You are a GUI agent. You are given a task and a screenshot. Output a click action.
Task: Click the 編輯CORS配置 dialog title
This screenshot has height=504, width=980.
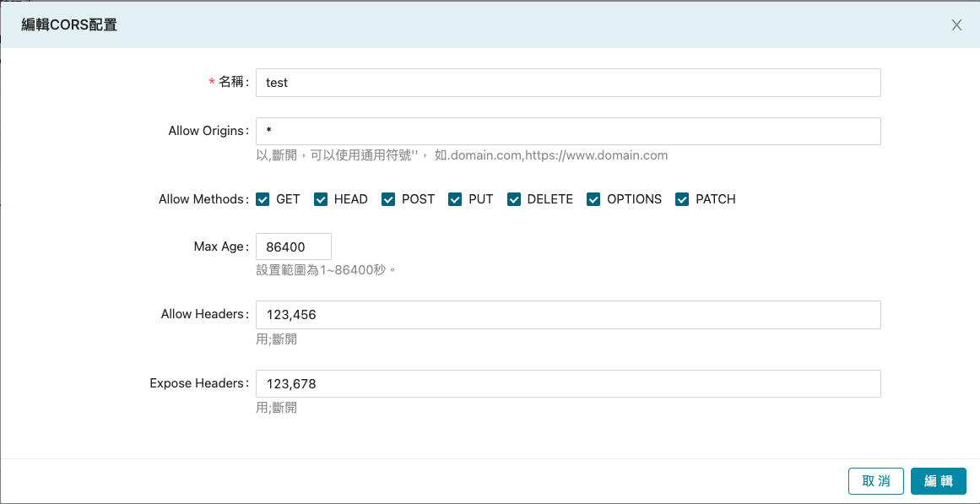69,25
